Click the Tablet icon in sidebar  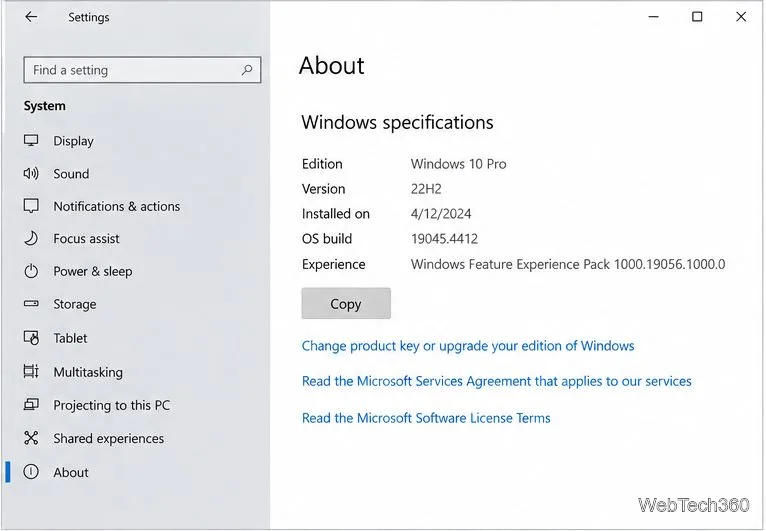[31, 338]
